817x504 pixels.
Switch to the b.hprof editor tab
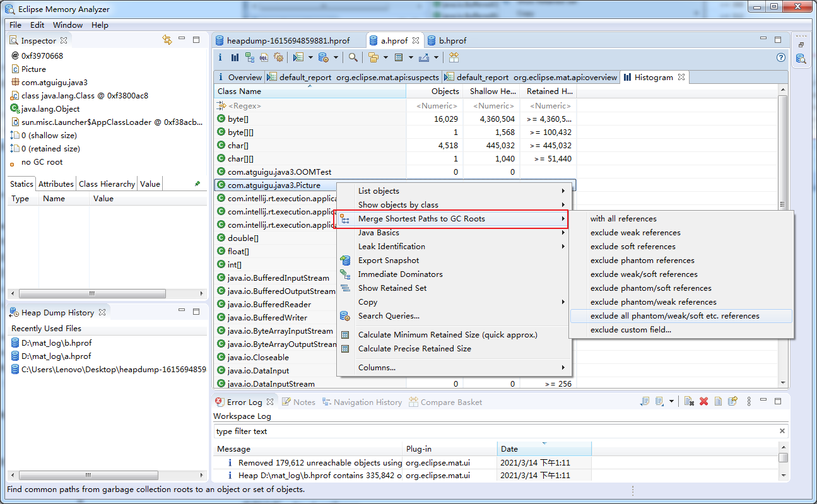click(x=447, y=40)
